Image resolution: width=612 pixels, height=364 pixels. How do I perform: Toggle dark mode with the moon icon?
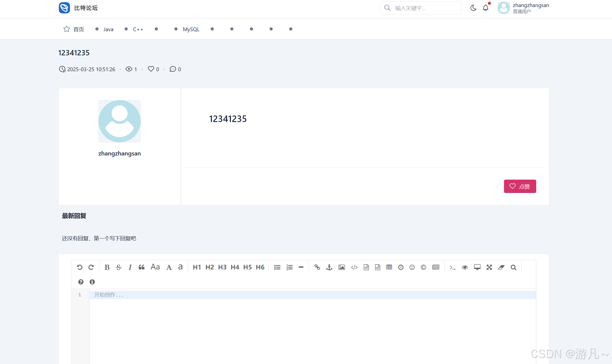pyautogui.click(x=473, y=8)
